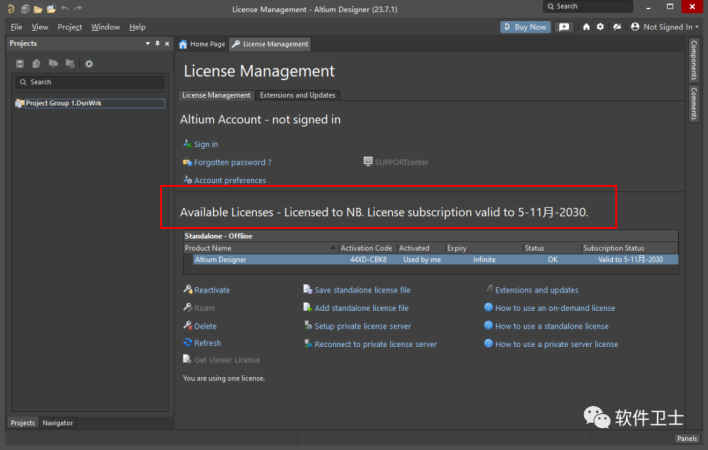
Task: Open Projects panel settings gear icon
Action: tap(89, 64)
